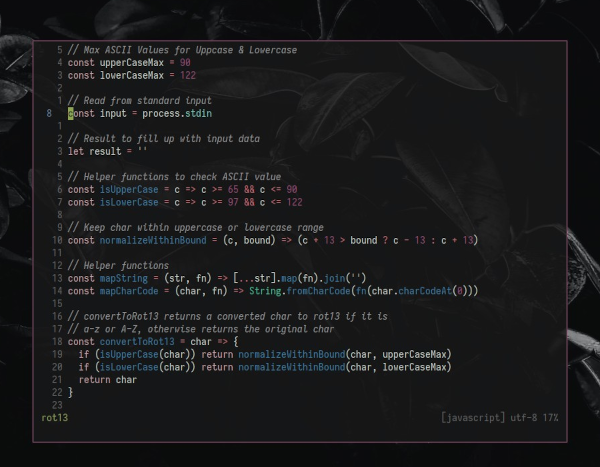Click 'upperCaseMax' argument on line 19
This screenshot has height=467, width=600.
click(x=414, y=354)
